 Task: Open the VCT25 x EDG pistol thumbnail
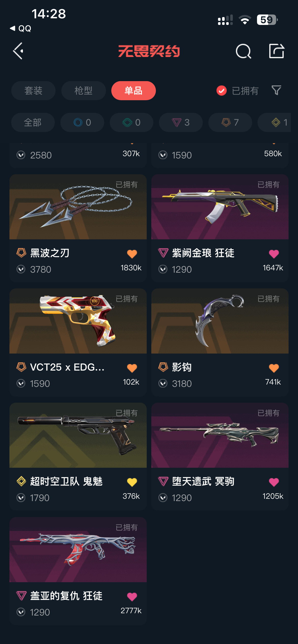click(78, 321)
